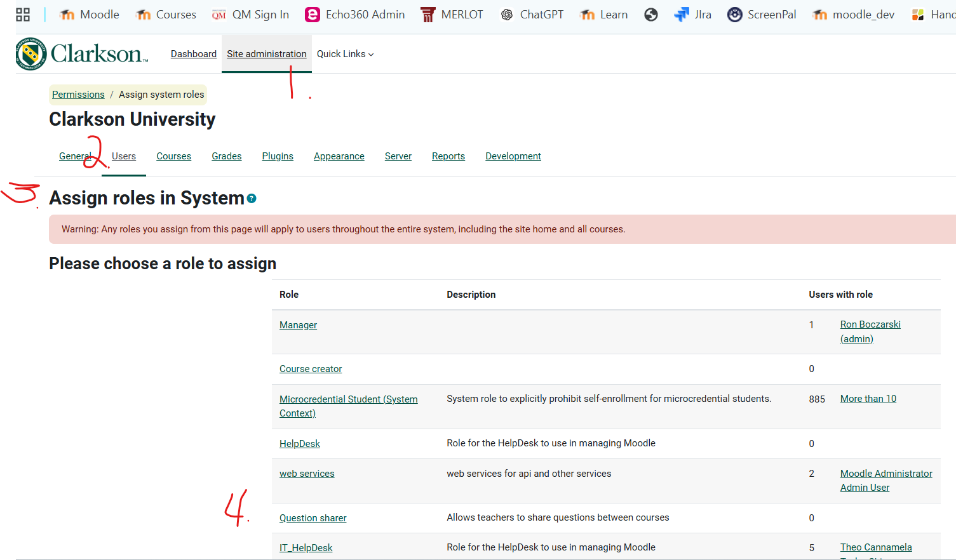The height and width of the screenshot is (560, 956).
Task: Open the MERLOT bookmark
Action: coord(452,15)
